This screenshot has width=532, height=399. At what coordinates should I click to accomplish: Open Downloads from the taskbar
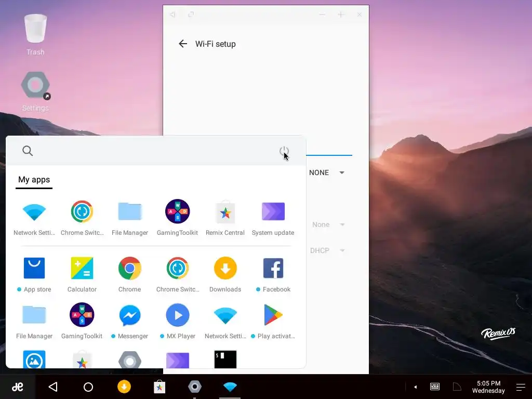point(124,387)
